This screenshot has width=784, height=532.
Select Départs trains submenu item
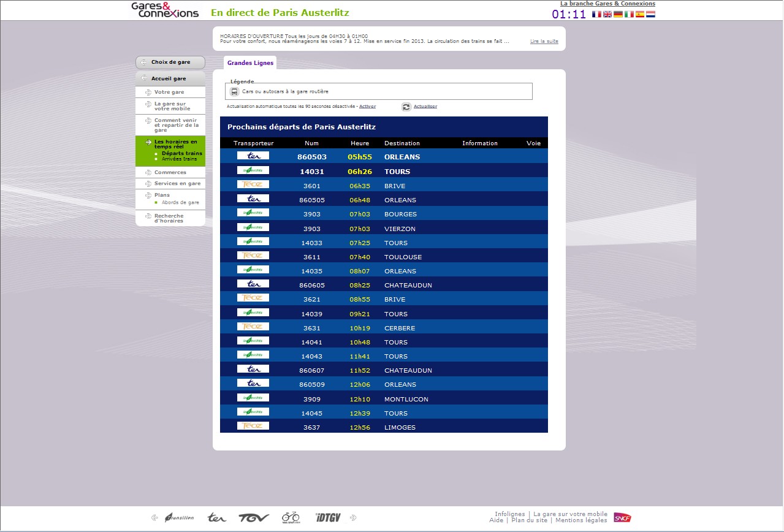click(x=182, y=153)
